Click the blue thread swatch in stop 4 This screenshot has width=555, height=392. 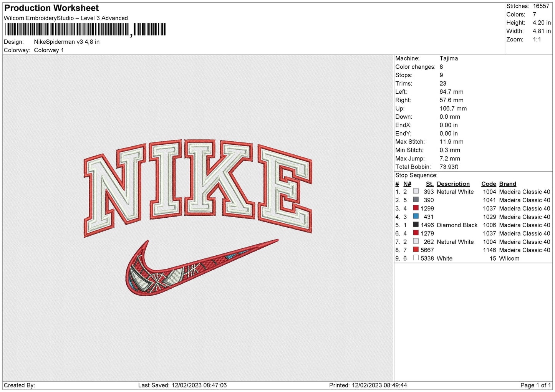tap(416, 217)
